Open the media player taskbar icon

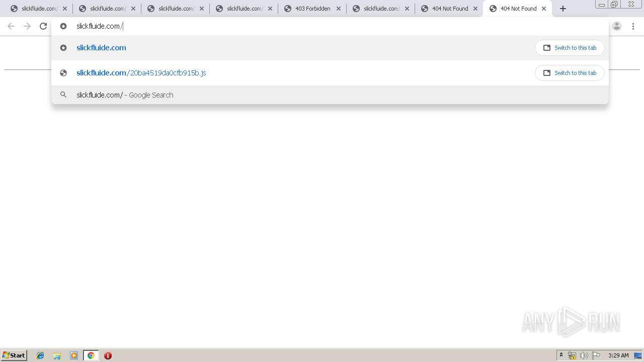tap(74, 355)
